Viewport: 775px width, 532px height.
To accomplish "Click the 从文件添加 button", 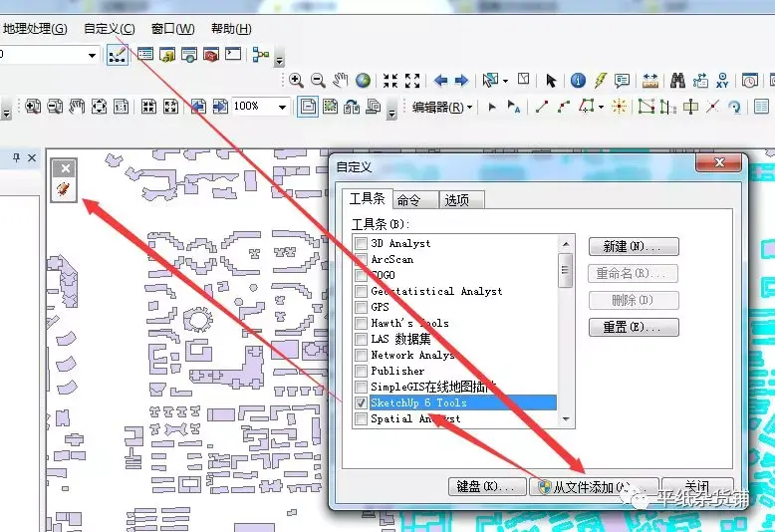I will 594,486.
